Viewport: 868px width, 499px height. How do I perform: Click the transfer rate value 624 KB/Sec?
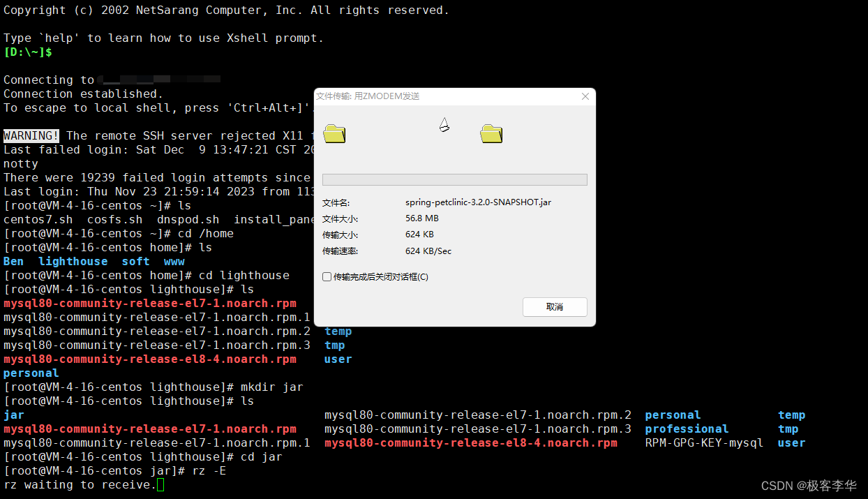click(x=428, y=251)
